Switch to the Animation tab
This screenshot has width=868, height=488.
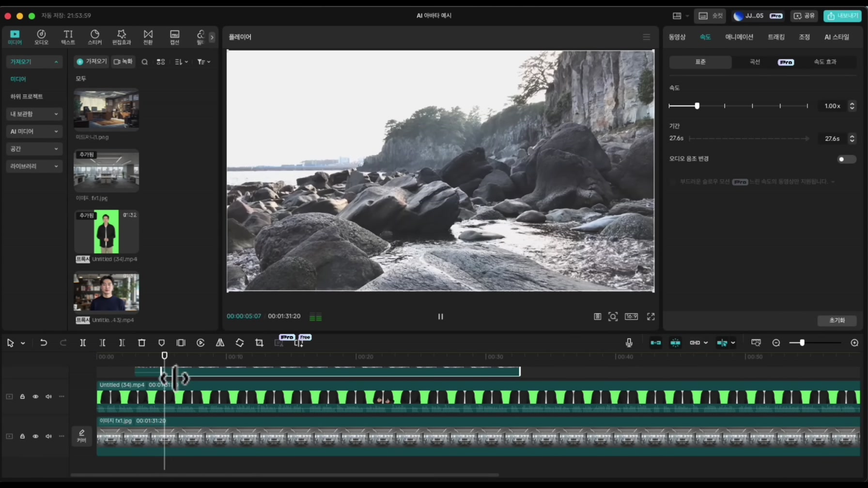[x=739, y=37]
